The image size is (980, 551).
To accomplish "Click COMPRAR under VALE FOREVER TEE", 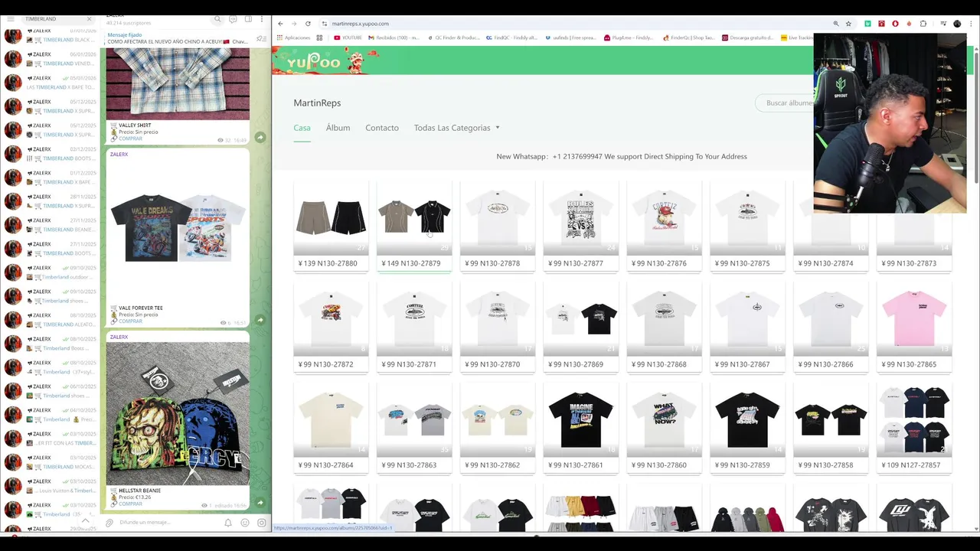I will pyautogui.click(x=130, y=321).
